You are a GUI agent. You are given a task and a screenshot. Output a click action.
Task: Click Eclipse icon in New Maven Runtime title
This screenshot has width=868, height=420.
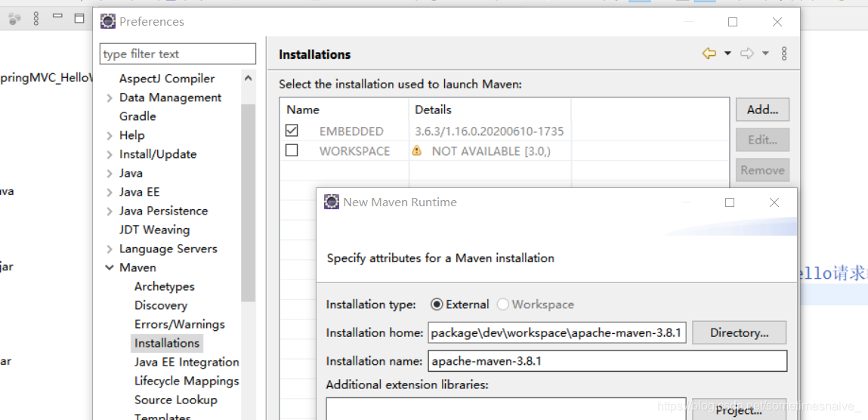pos(331,202)
